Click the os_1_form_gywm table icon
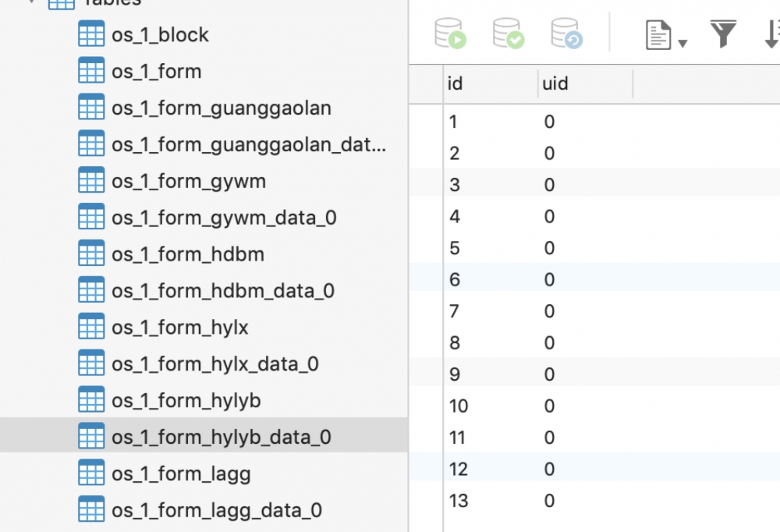This screenshot has height=532, width=780. point(91,179)
